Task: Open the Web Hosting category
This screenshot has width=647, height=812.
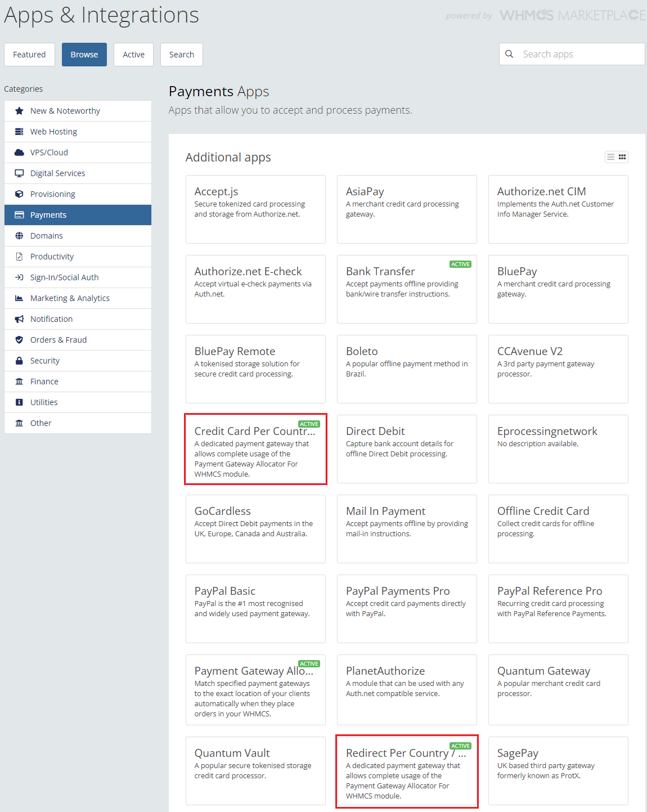Action: pyautogui.click(x=78, y=132)
